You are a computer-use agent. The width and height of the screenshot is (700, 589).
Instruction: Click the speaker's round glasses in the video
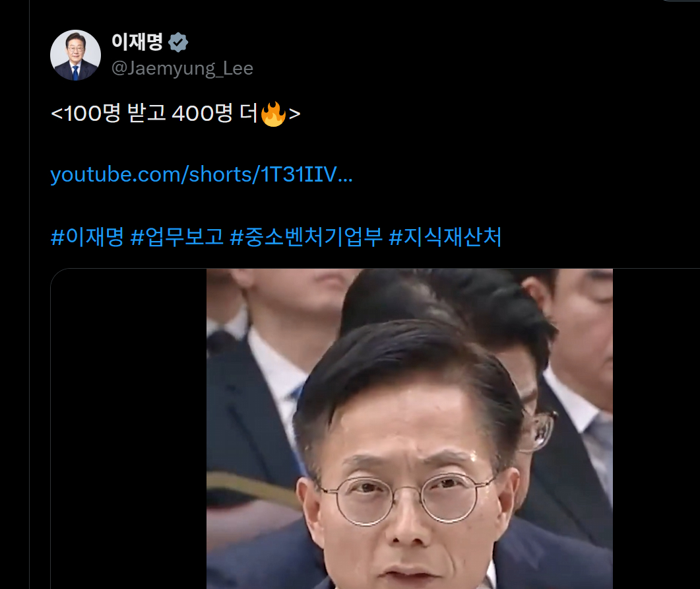(407, 499)
